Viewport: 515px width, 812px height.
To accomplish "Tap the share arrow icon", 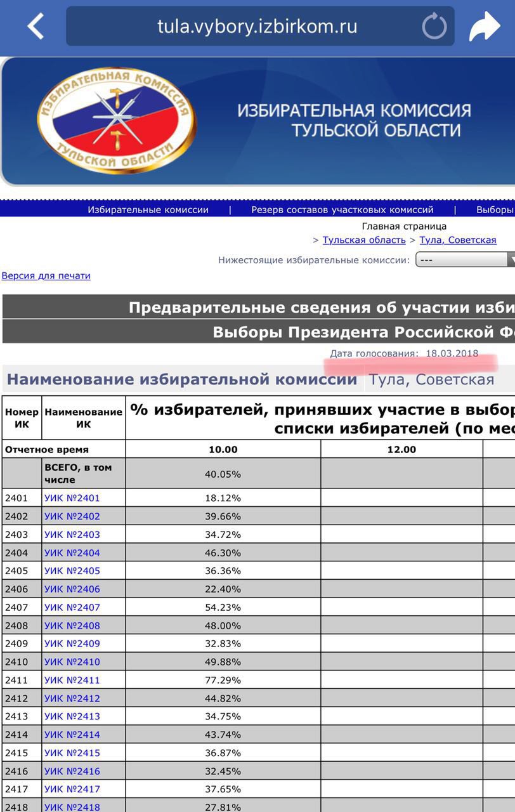I will (x=484, y=27).
